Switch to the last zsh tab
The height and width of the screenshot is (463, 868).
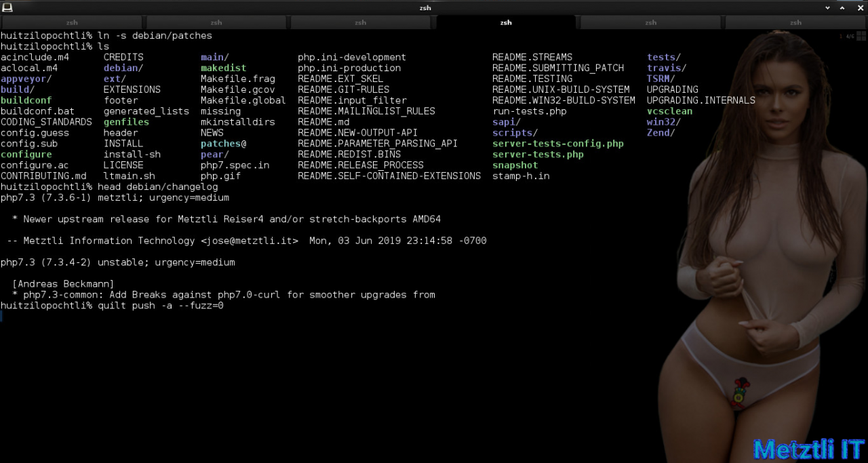pos(795,22)
